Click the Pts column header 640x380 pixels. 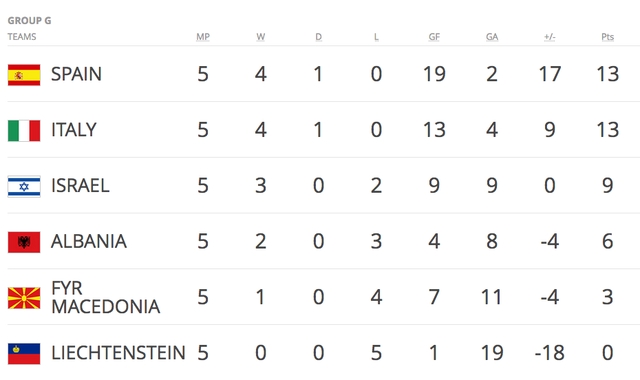click(x=608, y=37)
